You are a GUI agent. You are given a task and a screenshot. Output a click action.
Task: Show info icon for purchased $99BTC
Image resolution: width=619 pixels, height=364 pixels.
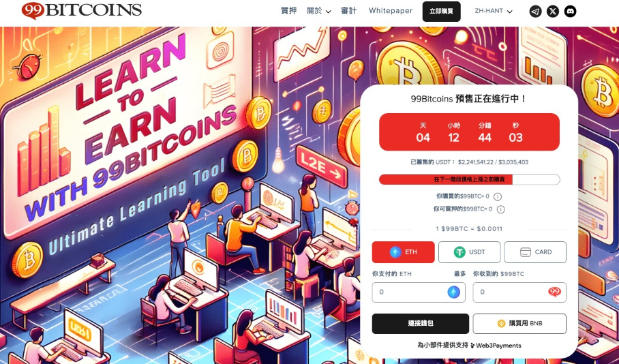(498, 196)
